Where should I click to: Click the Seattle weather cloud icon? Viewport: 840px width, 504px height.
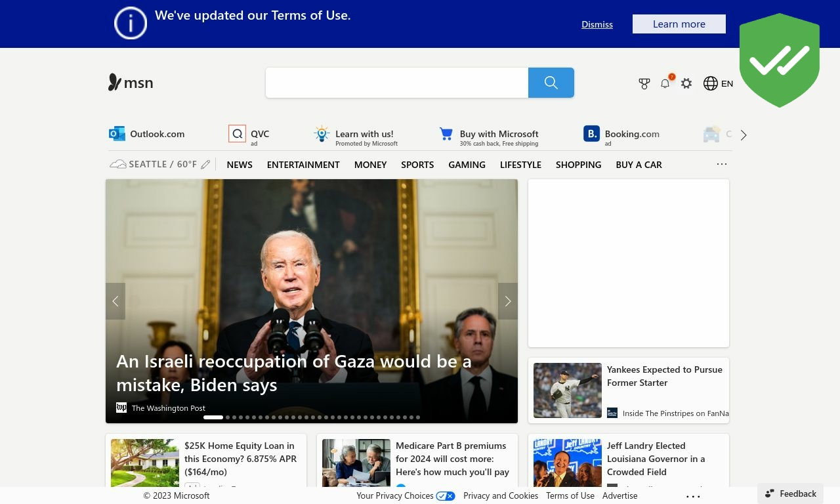[x=118, y=165]
